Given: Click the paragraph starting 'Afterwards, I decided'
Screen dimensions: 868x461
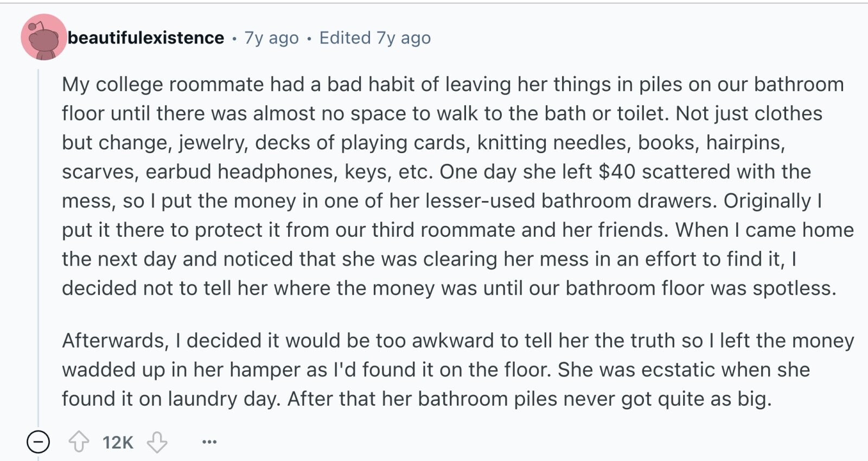Looking at the screenshot, I should click(458, 370).
